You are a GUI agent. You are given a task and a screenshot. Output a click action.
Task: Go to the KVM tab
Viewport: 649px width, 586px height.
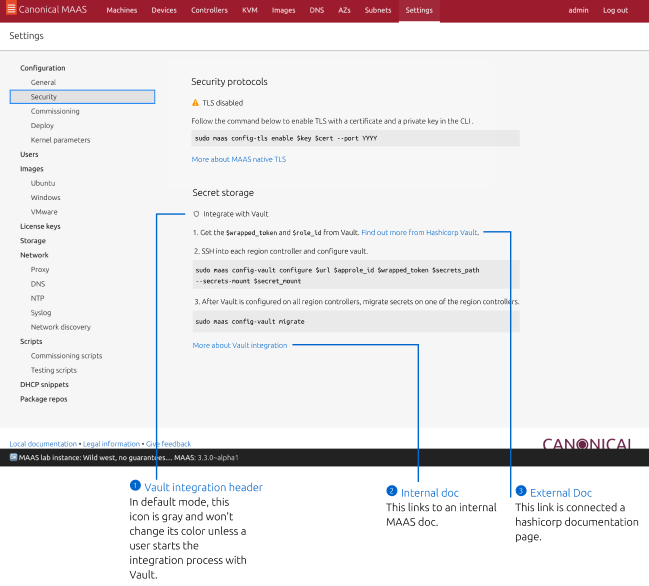click(249, 10)
